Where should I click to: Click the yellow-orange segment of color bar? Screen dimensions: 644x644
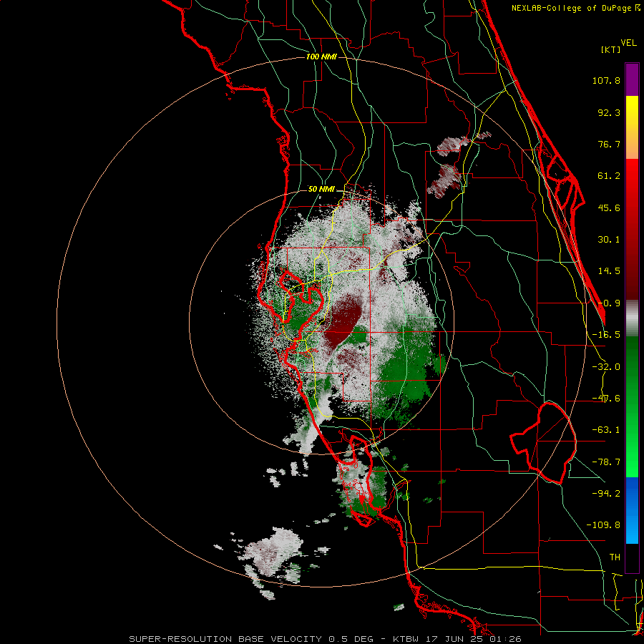(x=632, y=127)
